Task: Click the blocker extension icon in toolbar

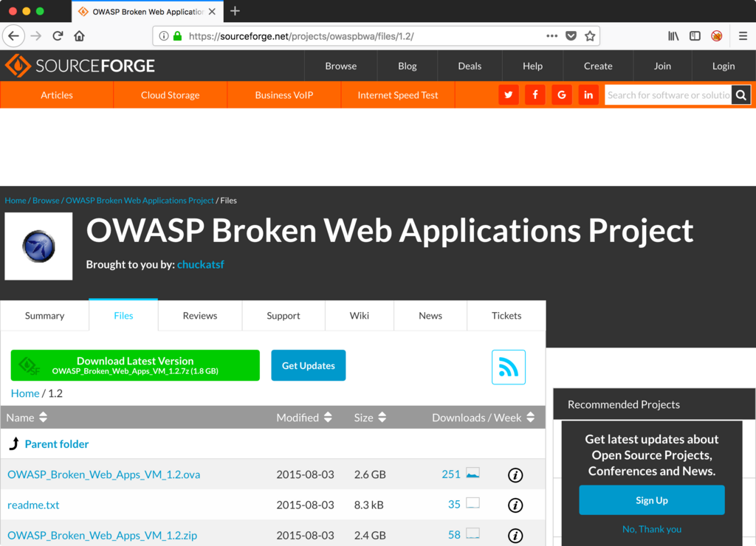Action: 716,36
